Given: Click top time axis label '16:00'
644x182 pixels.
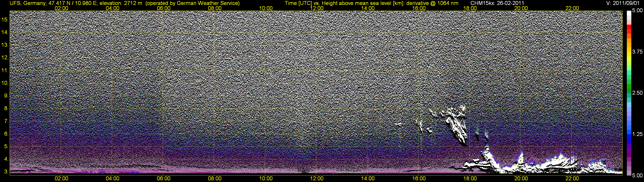Looking at the screenshot, I should 419,8.
